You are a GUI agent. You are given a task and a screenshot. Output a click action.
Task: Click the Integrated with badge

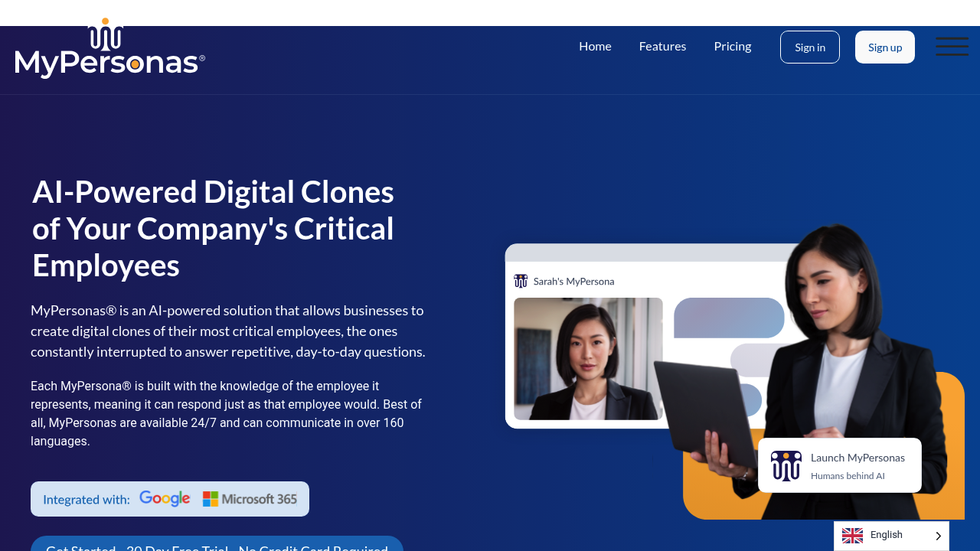170,499
